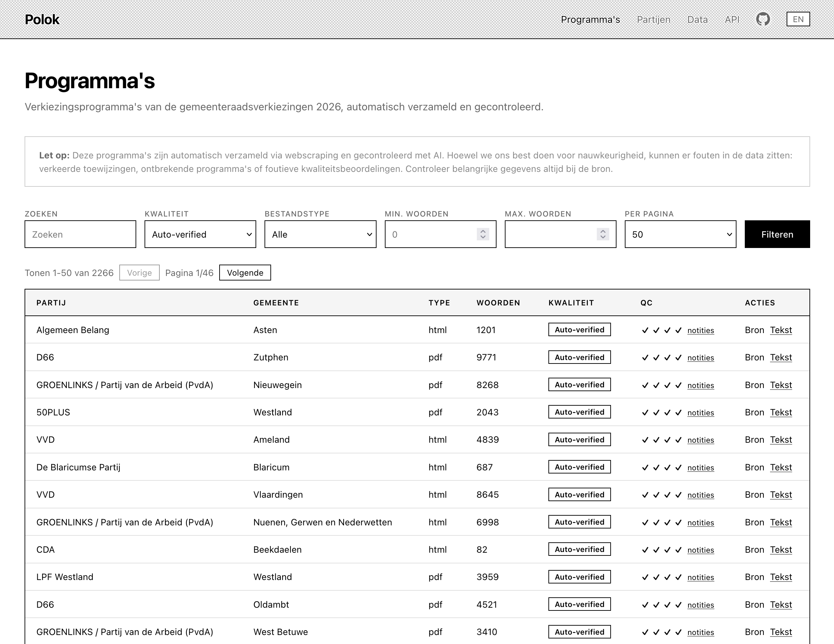Click the Auto-verified badge for Asten
This screenshot has width=834, height=644.
pyautogui.click(x=579, y=330)
